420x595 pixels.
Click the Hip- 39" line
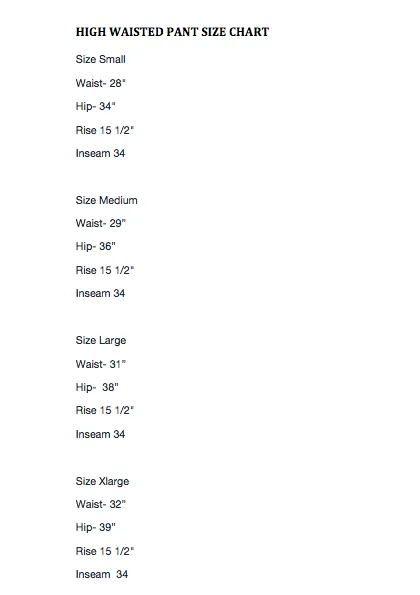pos(96,527)
